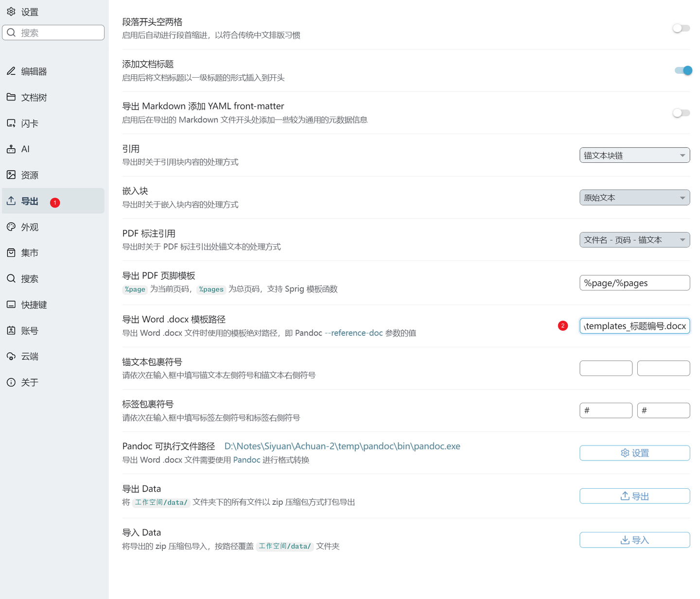Image resolution: width=700 pixels, height=599 pixels.
Task: Disable 添加文档标题 option
Action: pyautogui.click(x=682, y=70)
